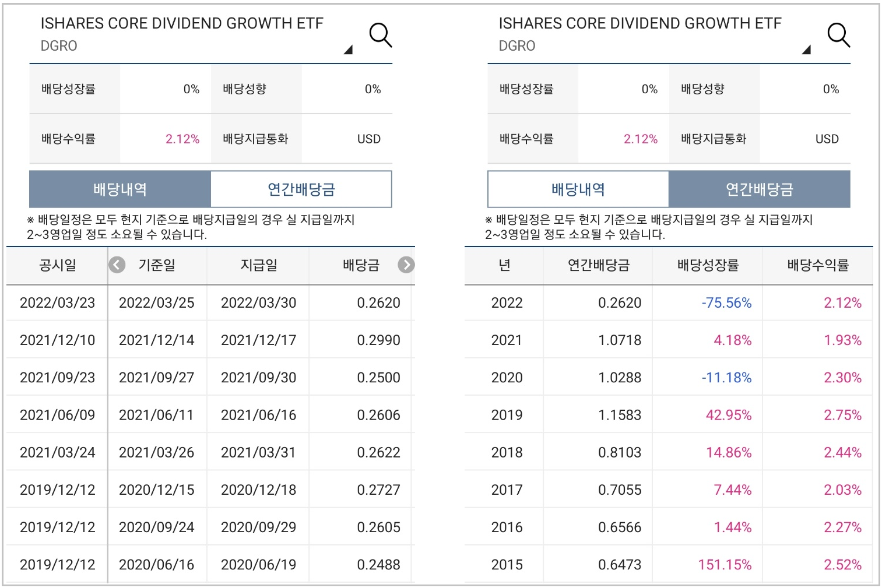882x588 pixels.
Task: Click growth rate 7.44%
Action: click(x=733, y=490)
